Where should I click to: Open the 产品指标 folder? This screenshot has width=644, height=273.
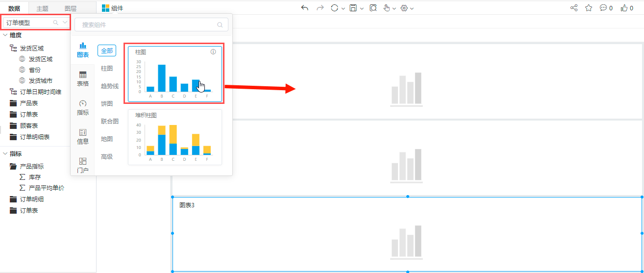click(31, 167)
